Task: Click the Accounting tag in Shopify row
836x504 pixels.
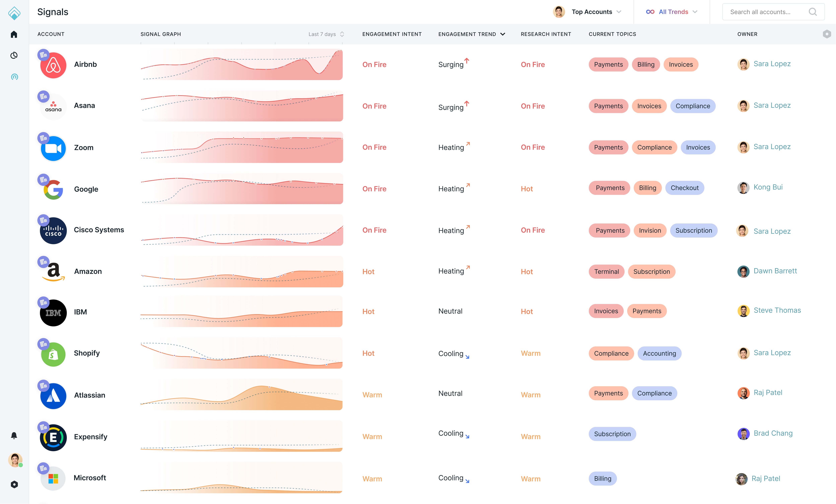Action: (660, 353)
